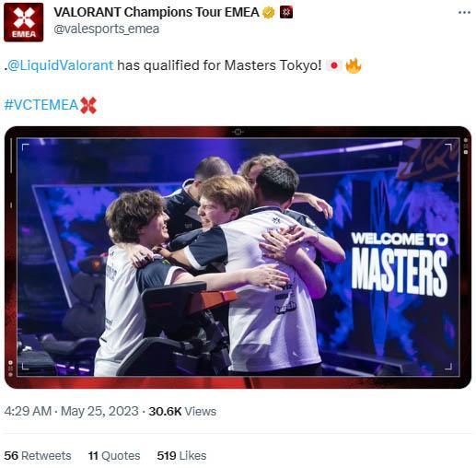Viewport: 476px width, 468px height.
Task: Click the Japan flag emoji
Action: (x=334, y=65)
